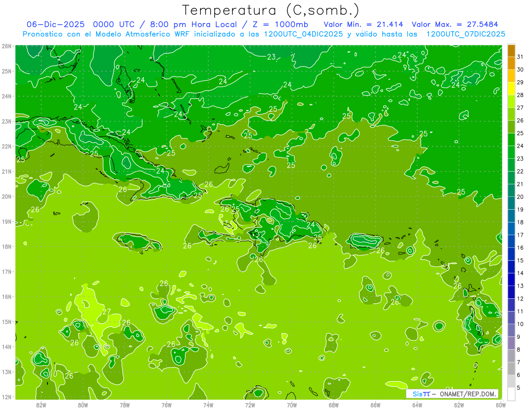The height and width of the screenshot is (411, 532).
Task: Click the latitude axis label 19N
Action: (6, 222)
